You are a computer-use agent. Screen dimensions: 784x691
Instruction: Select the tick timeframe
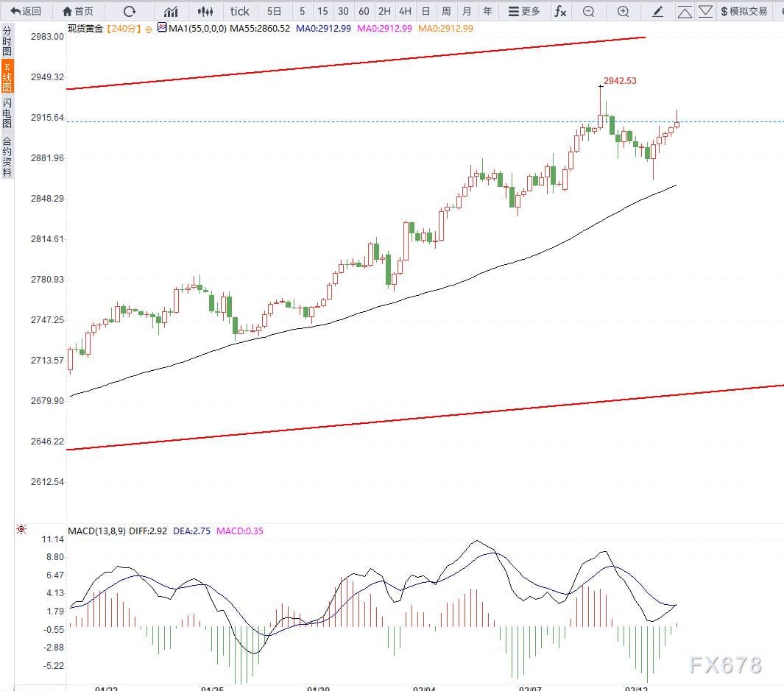tap(239, 11)
